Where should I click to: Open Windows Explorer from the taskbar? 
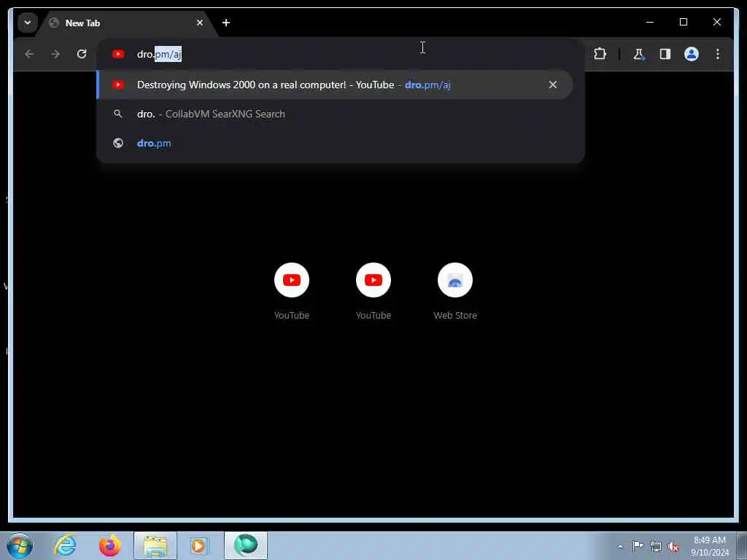pos(155,545)
